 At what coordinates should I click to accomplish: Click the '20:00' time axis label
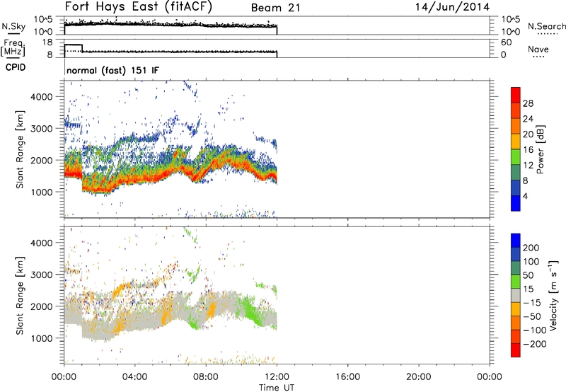[x=418, y=377]
